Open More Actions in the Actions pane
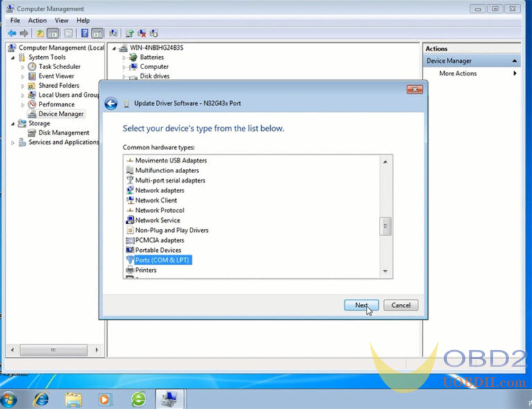532x409 pixels. (458, 73)
